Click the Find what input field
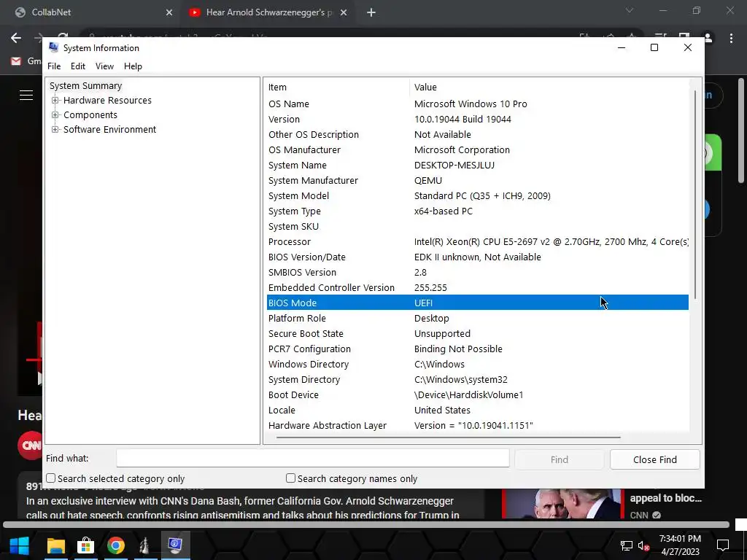Screen dimensions: 747x560 [x=312, y=459]
